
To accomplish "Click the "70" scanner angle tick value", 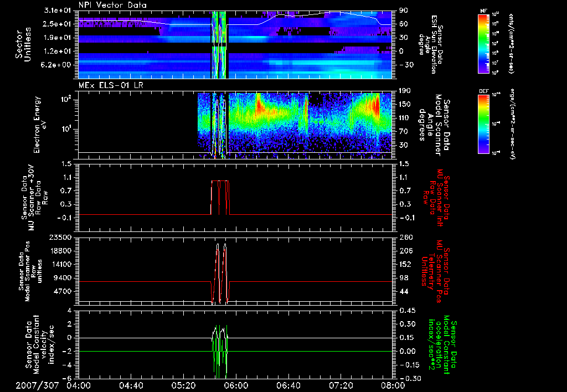I will click(403, 132).
